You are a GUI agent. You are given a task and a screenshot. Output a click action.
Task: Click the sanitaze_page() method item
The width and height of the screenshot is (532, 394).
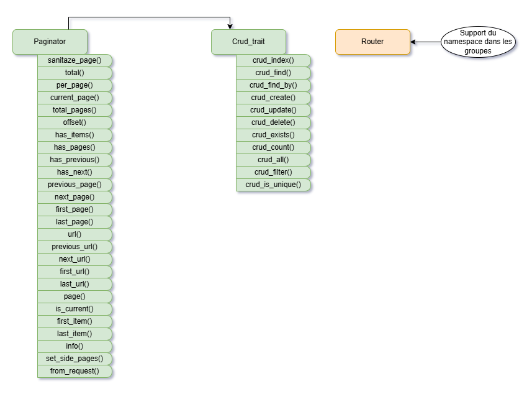coord(74,60)
